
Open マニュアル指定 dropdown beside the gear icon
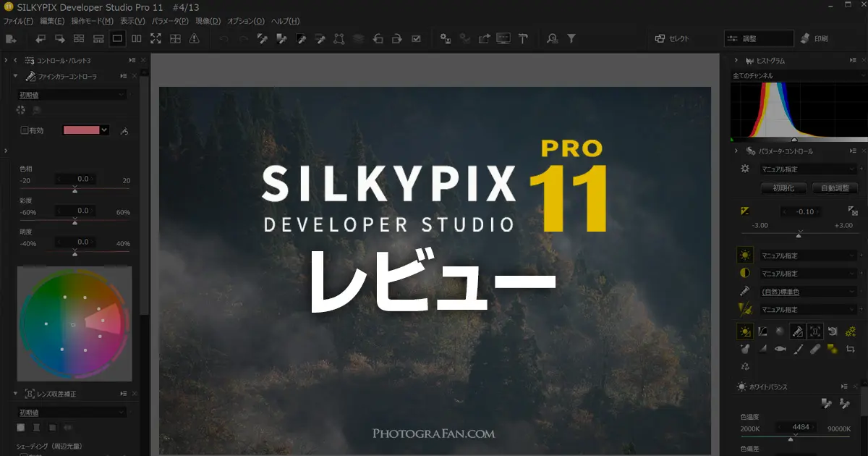click(808, 169)
